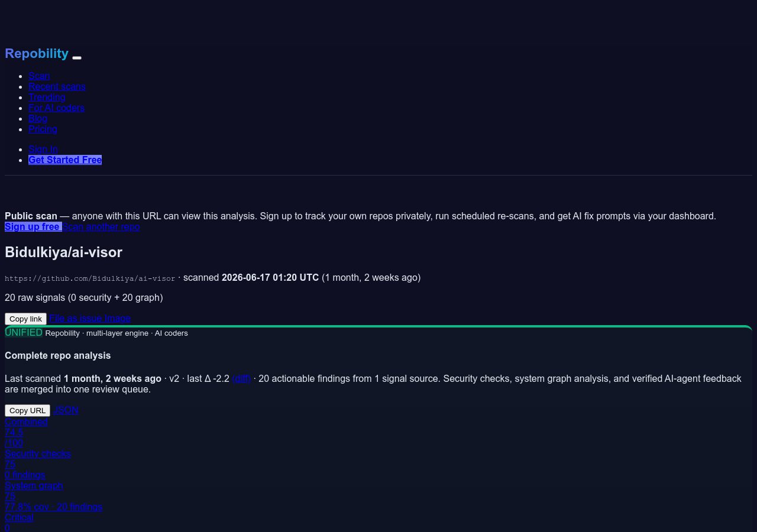Open the Blog link
The image size is (757, 532).
38,118
